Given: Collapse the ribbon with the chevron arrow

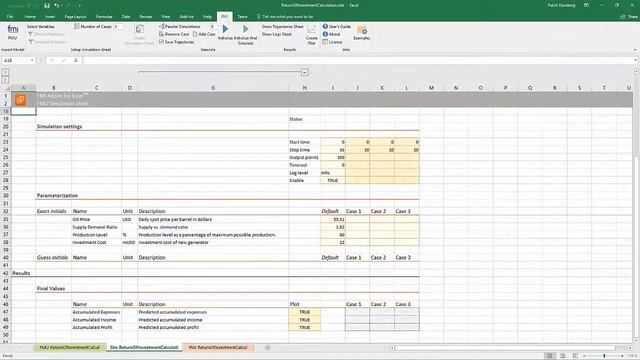Looking at the screenshot, I should pyautogui.click(x=635, y=49).
